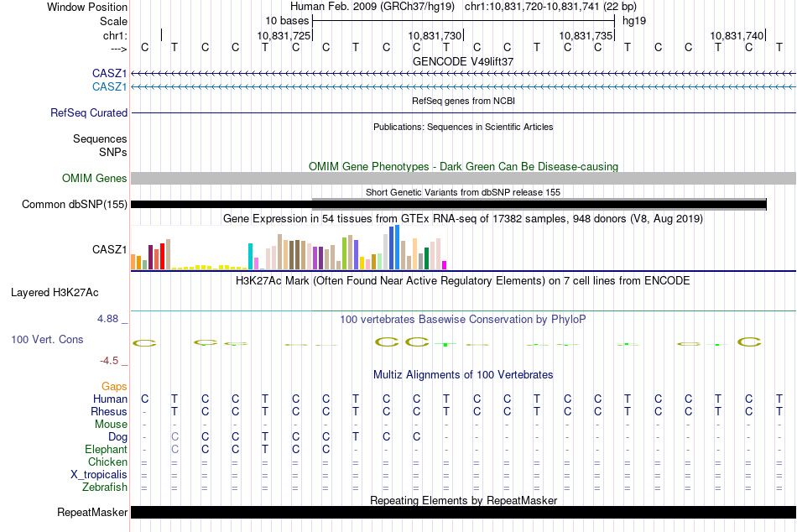The height and width of the screenshot is (532, 797).
Task: Click the cyan bar in GTEx expression chart
Action: tap(251, 256)
